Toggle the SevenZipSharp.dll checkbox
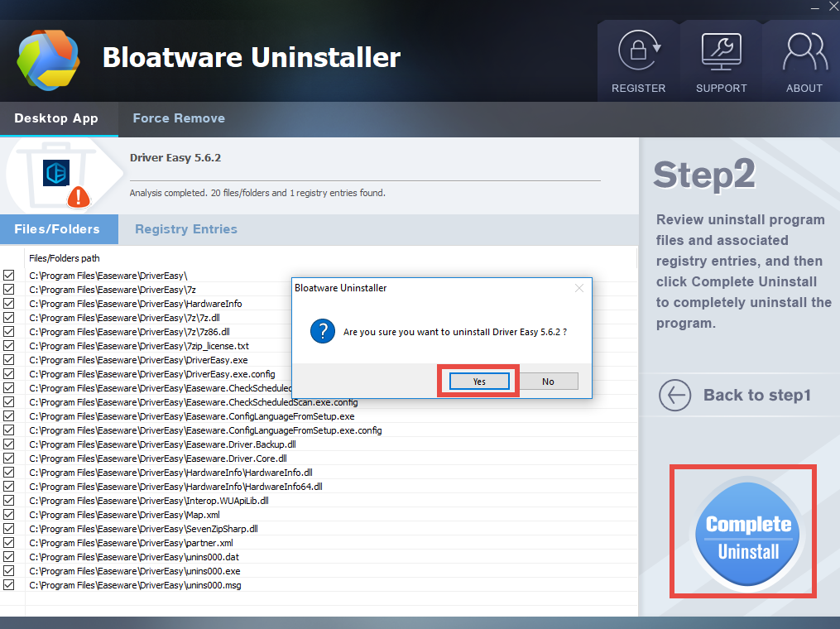The width and height of the screenshot is (840, 629). tap(8, 529)
